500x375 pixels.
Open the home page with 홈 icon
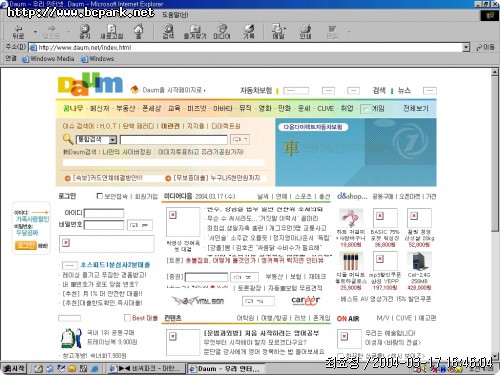139,32
